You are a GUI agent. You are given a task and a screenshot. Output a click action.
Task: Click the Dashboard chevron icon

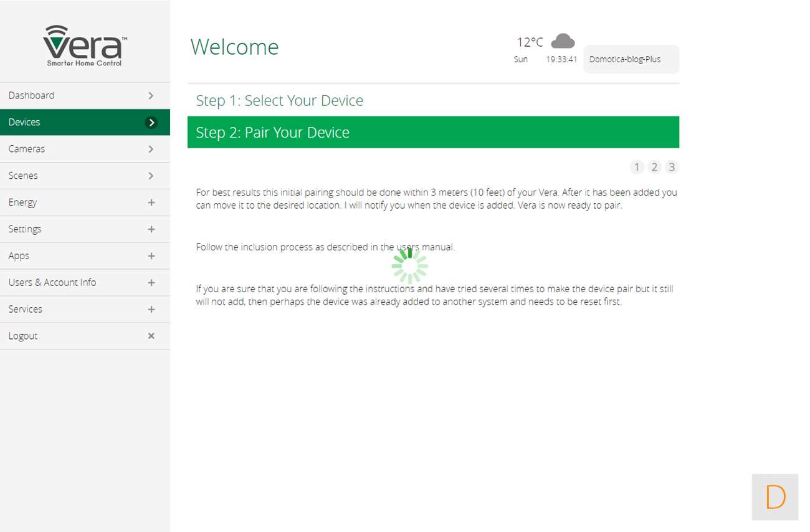(151, 96)
